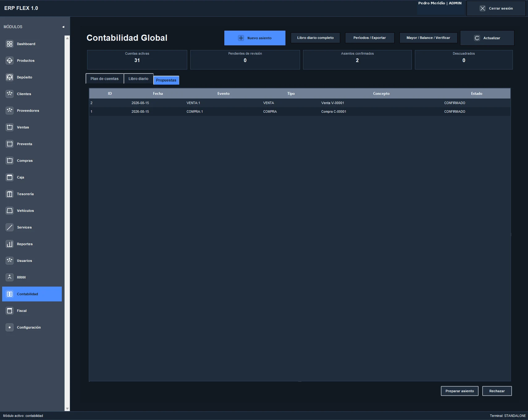Open the Vehículos module icon
Image resolution: width=528 pixels, height=420 pixels.
point(10,211)
